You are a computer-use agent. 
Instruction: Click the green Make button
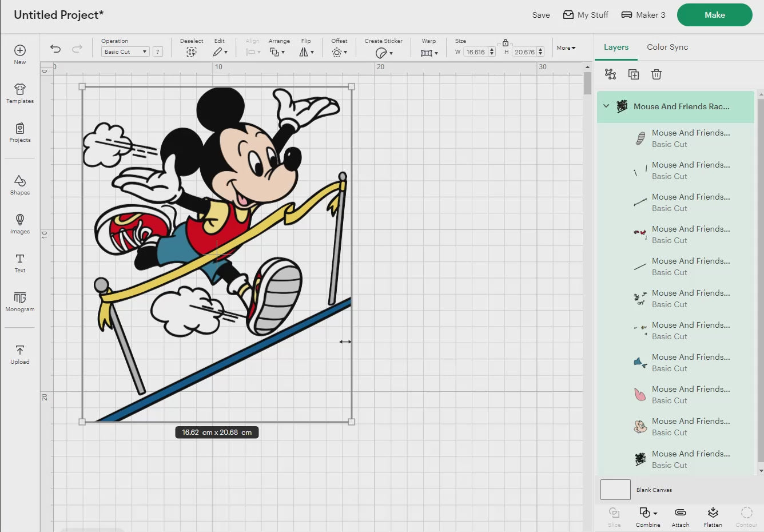[x=715, y=15]
